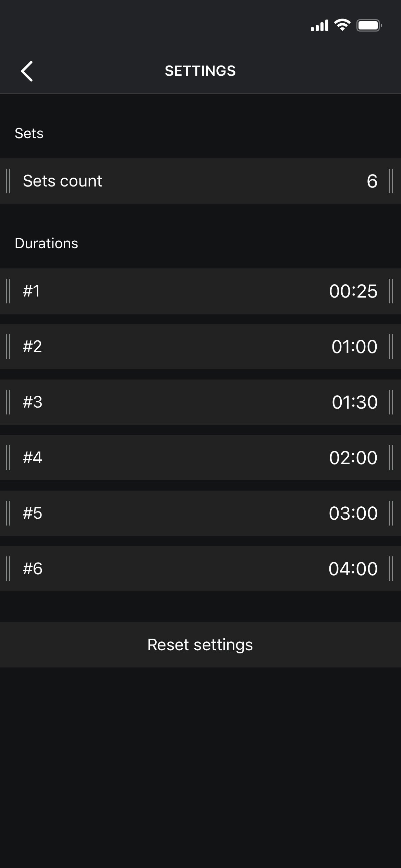Tap right grip handle of Sets count

click(x=390, y=181)
